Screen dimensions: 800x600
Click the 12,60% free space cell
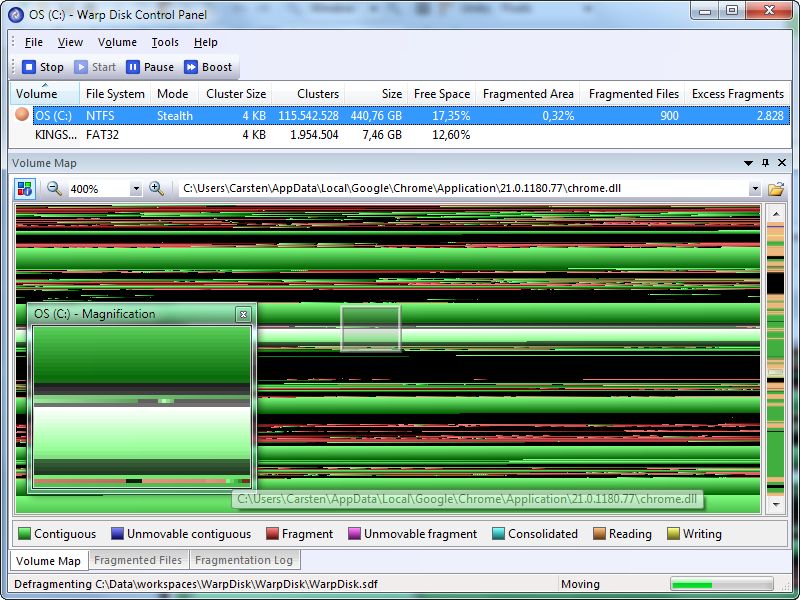pos(451,135)
